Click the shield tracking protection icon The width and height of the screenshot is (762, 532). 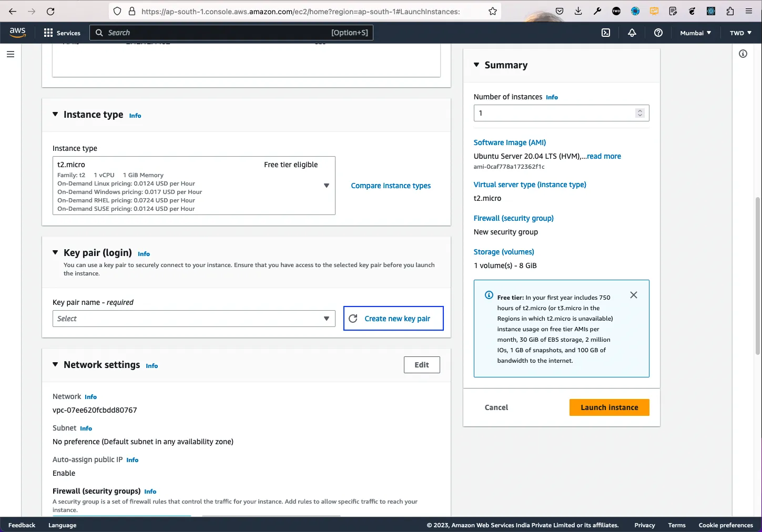(x=117, y=11)
